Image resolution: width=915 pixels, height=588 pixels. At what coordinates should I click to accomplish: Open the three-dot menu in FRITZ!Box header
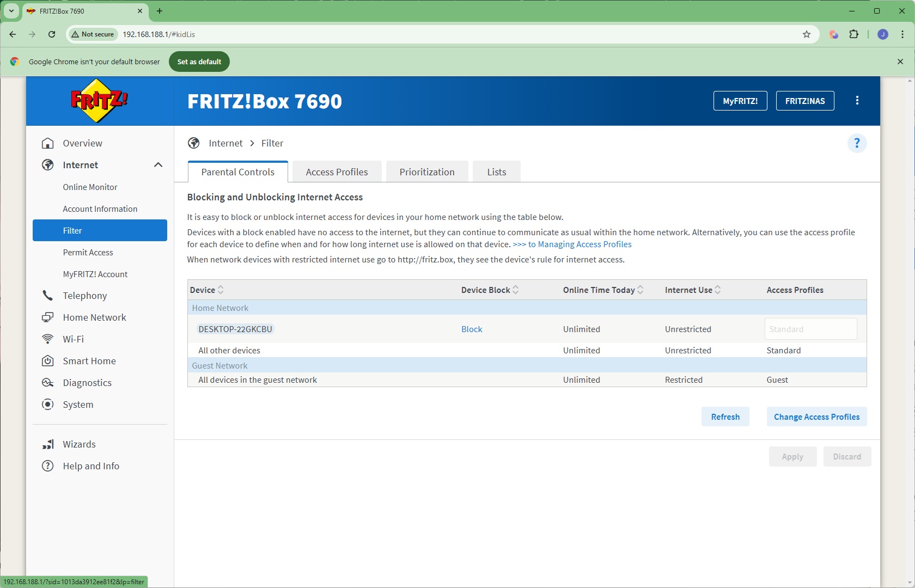857,101
